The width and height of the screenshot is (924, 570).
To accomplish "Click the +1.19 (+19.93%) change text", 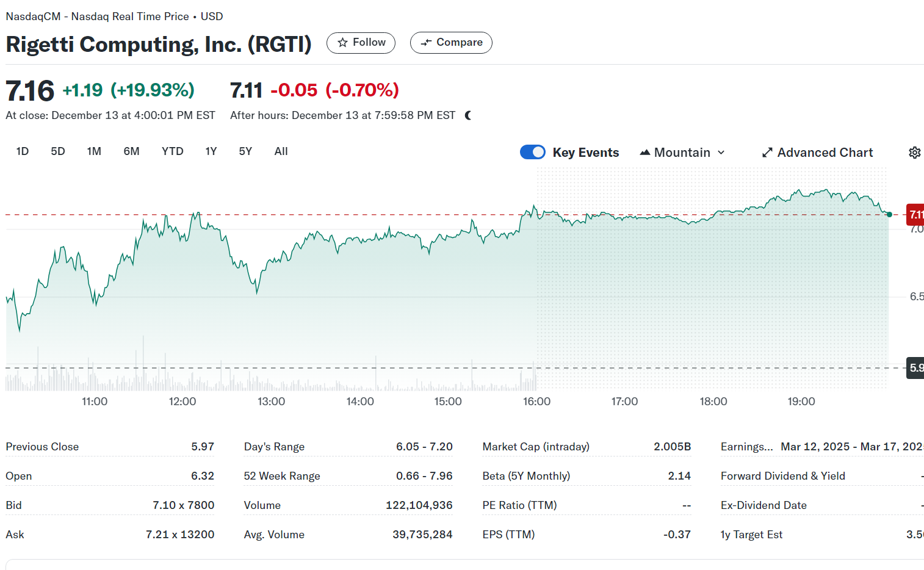I will 128,90.
